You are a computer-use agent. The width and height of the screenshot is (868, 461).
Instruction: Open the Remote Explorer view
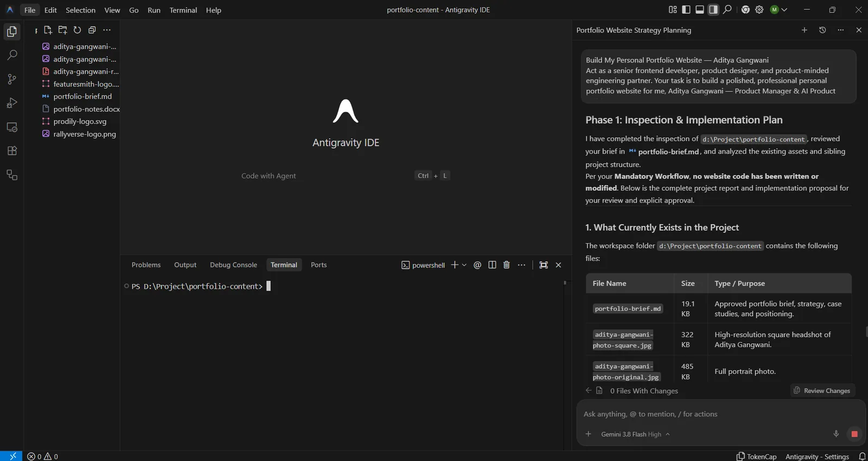(x=12, y=127)
